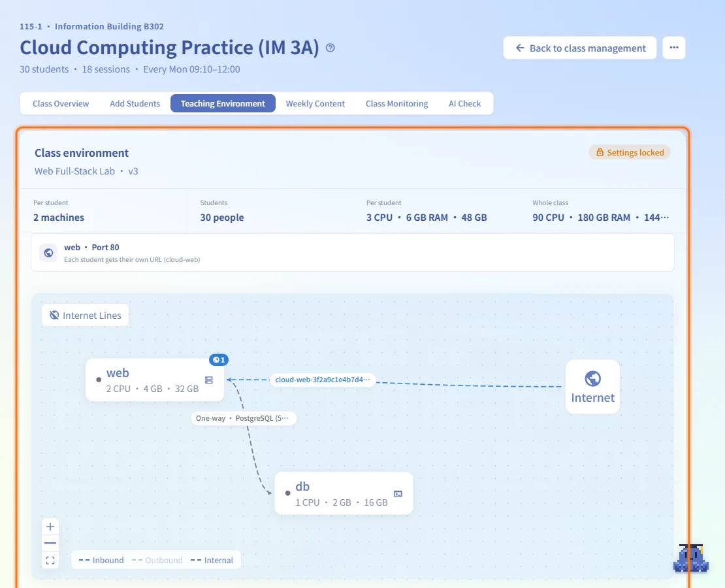725x588 pixels.
Task: Zoom out the diagram with the minus button
Action: (50, 543)
